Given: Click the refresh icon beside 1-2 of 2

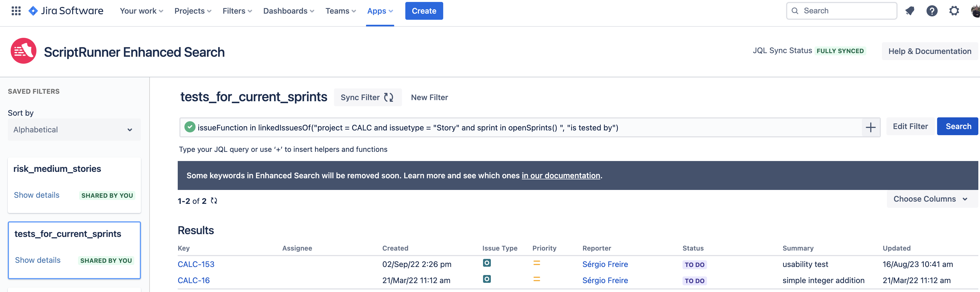Looking at the screenshot, I should pos(214,201).
